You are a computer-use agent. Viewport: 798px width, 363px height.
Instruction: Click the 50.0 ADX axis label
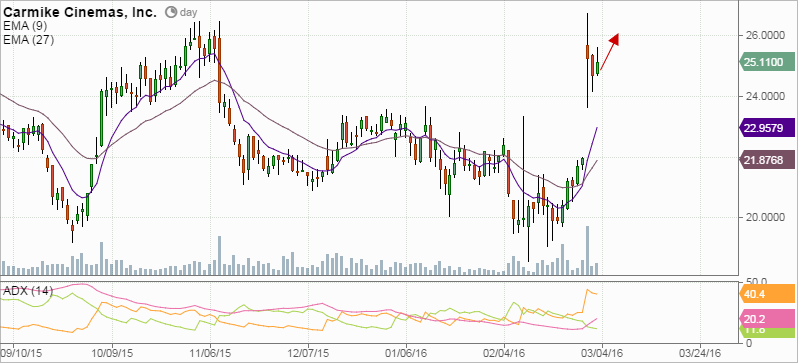coord(756,281)
